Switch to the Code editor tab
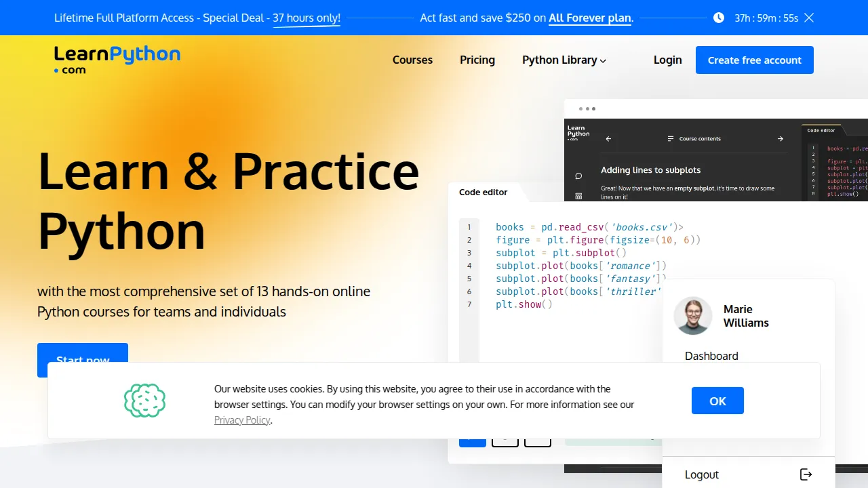868x488 pixels. coord(483,192)
